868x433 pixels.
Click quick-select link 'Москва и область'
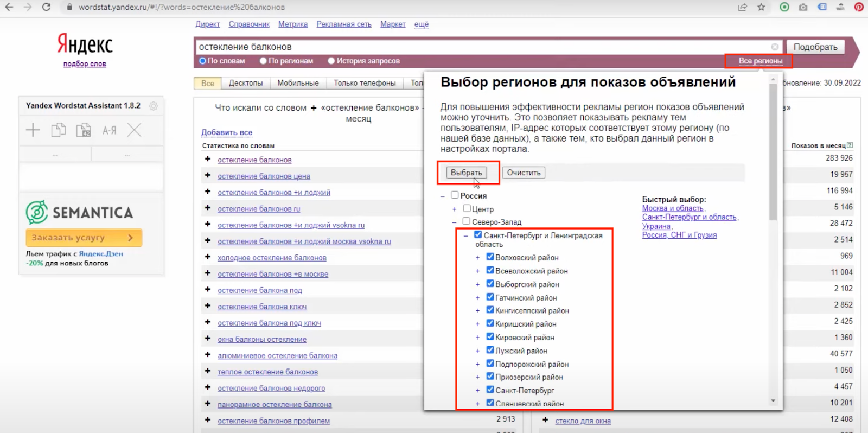(x=673, y=208)
